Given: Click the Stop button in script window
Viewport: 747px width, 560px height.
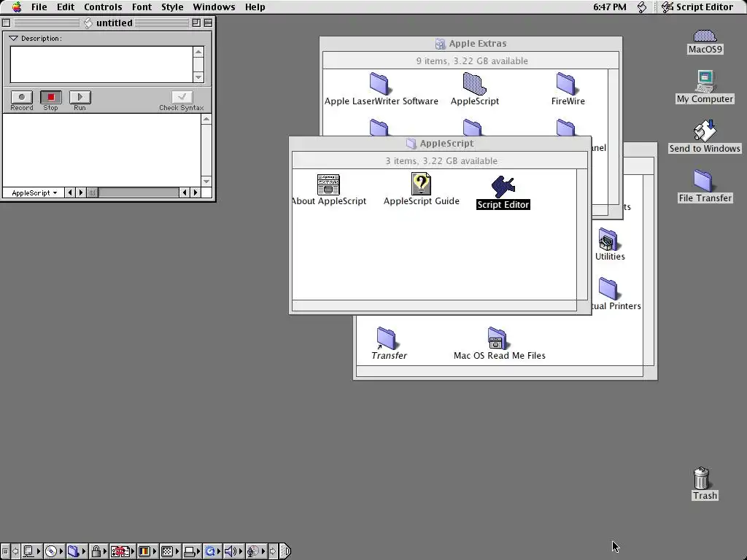Looking at the screenshot, I should point(51,97).
